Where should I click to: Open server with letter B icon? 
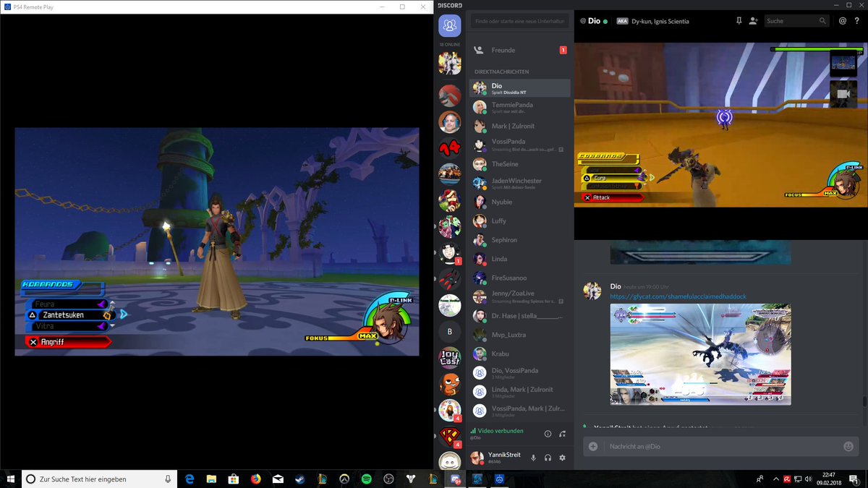click(449, 333)
